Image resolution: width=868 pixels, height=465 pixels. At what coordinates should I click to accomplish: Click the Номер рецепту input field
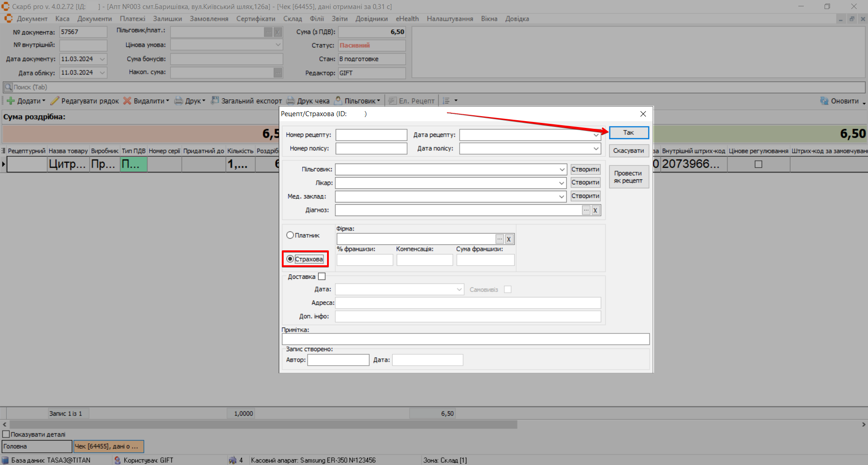(371, 135)
